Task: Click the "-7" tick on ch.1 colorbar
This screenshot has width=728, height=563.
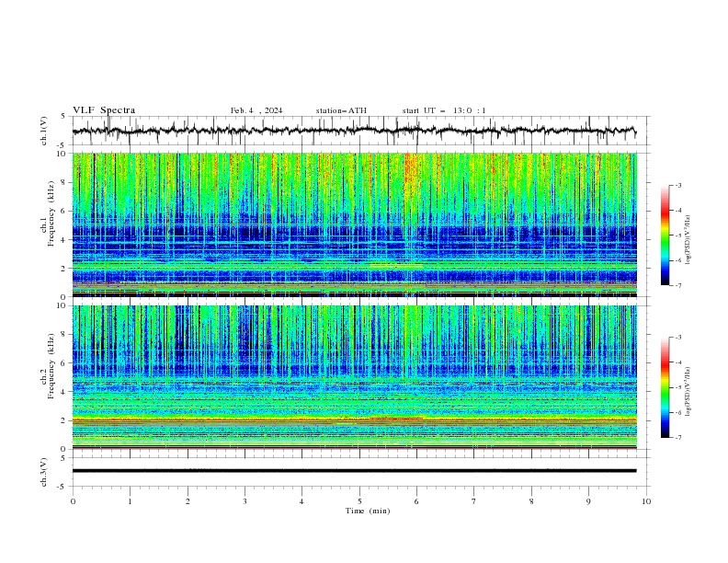Action: tap(678, 285)
